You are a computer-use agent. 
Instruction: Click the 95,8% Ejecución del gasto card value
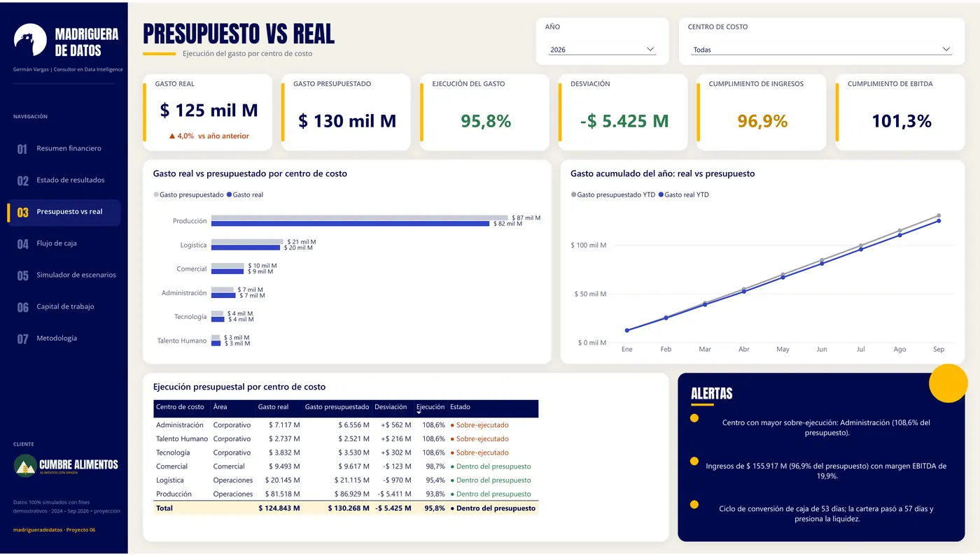486,121
